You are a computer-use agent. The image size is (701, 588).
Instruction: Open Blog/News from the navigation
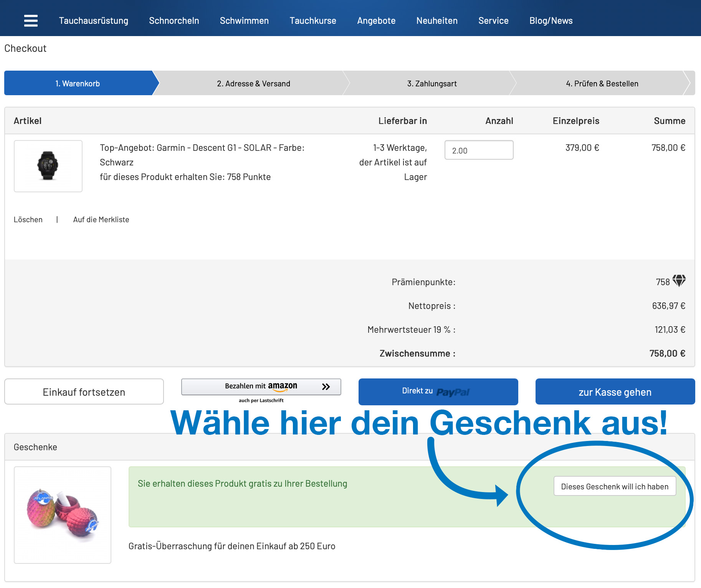point(551,21)
